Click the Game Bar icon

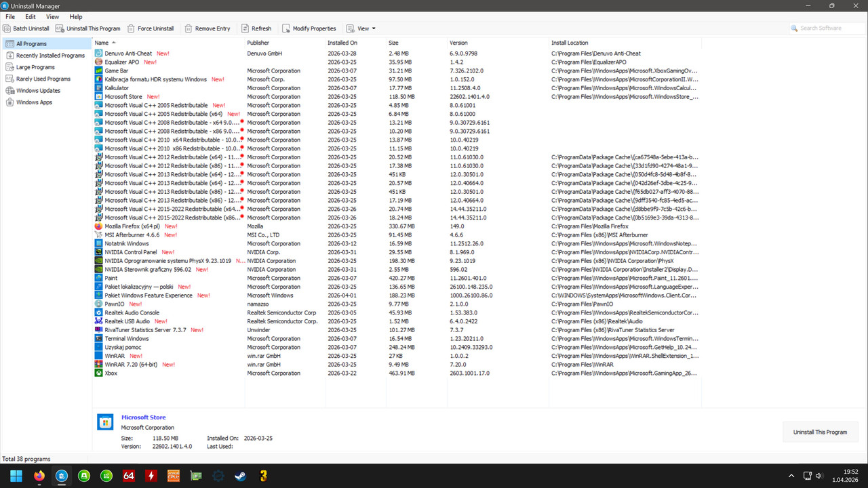point(99,70)
